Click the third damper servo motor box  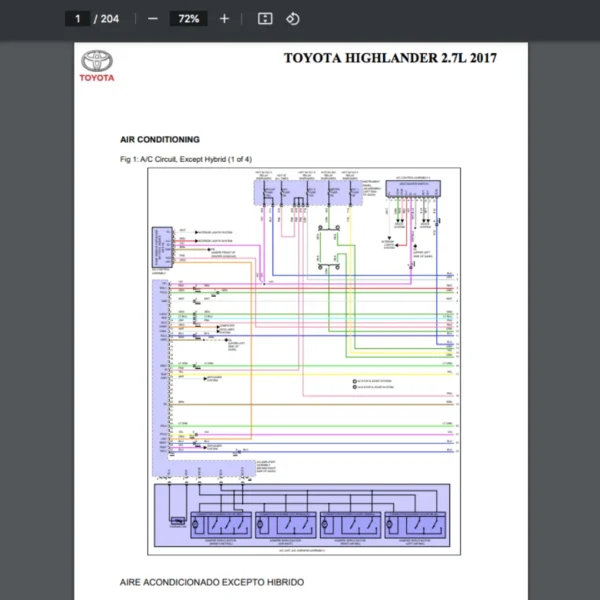coord(349,523)
